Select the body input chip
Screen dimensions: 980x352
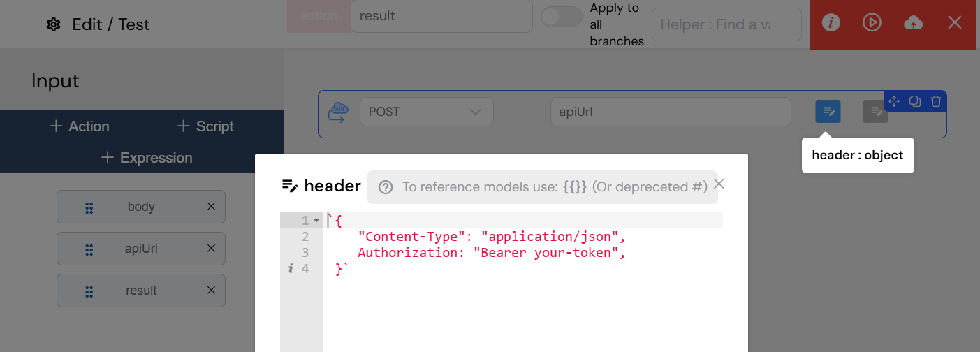pos(141,207)
